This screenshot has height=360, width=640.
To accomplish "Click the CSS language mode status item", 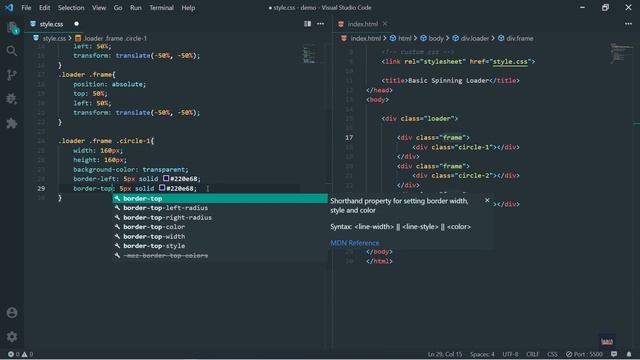I will click(x=552, y=354).
